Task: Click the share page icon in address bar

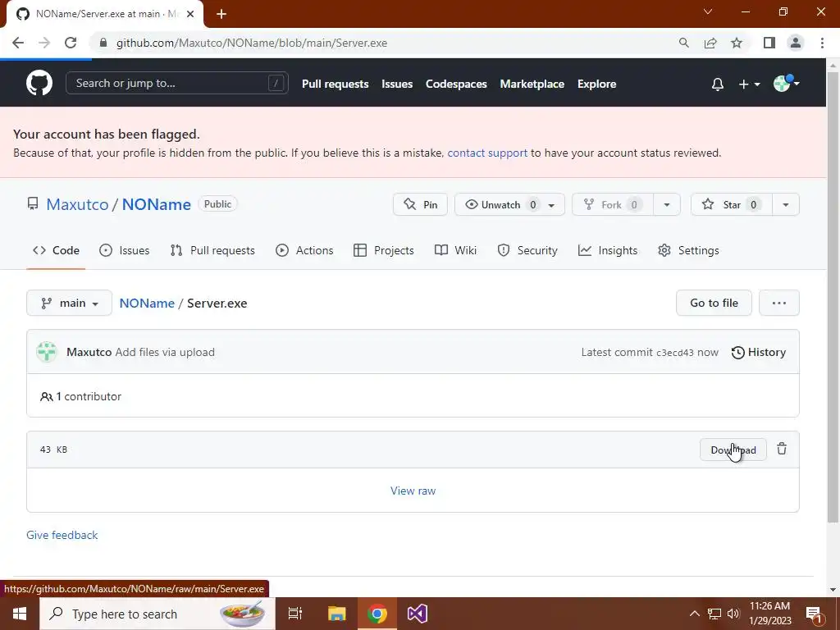Action: [710, 43]
